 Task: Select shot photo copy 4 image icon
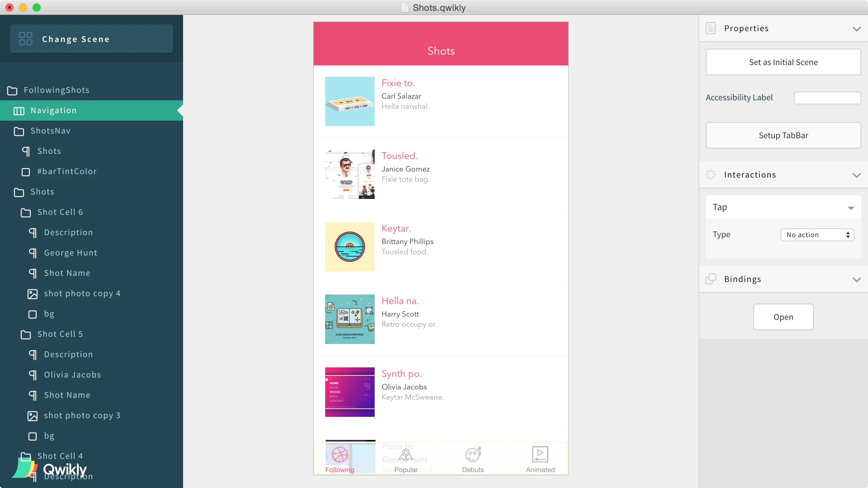click(33, 294)
